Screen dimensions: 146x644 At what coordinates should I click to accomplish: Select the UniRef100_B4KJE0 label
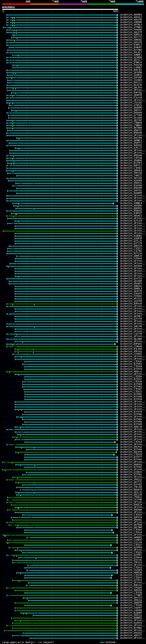pyautogui.click(x=131, y=70)
